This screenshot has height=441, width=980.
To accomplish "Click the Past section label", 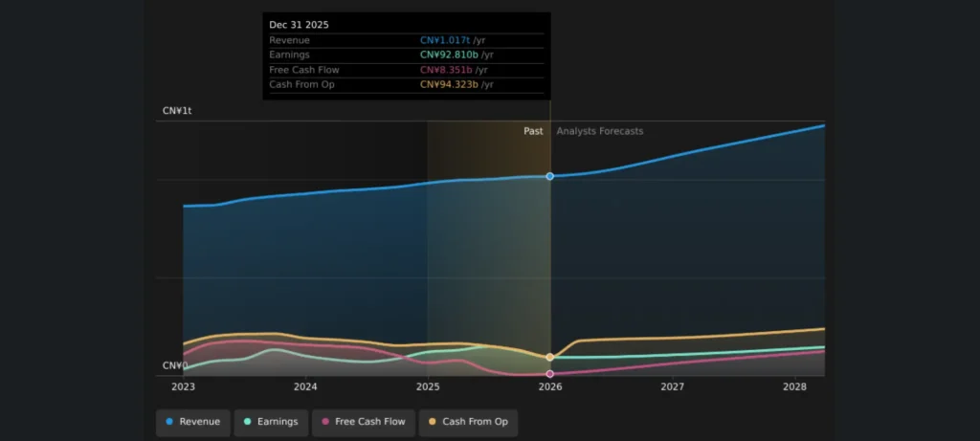I will (x=533, y=131).
